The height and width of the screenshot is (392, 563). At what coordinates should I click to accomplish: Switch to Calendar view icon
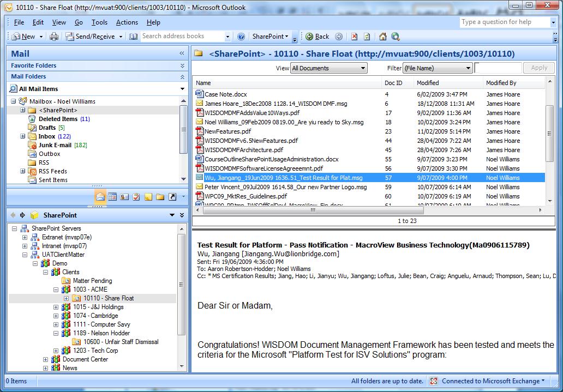(x=112, y=197)
